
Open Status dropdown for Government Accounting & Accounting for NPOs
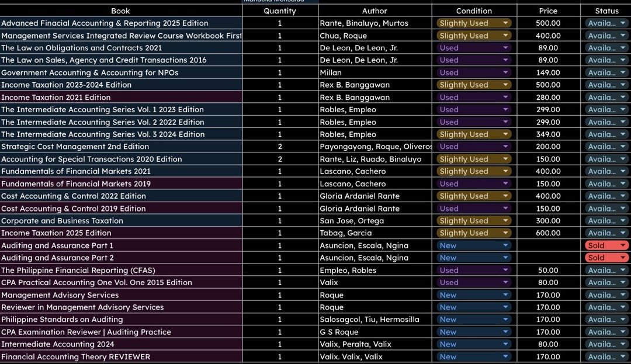coord(606,73)
